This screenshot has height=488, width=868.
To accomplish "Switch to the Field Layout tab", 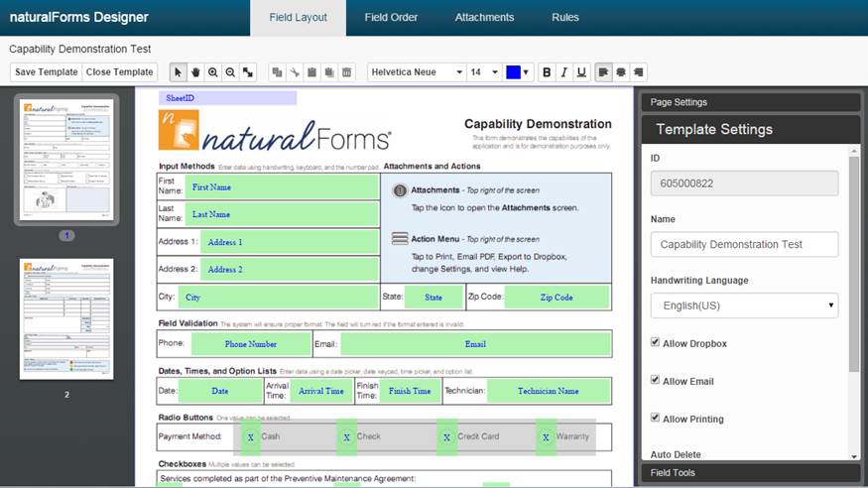I will [x=298, y=18].
